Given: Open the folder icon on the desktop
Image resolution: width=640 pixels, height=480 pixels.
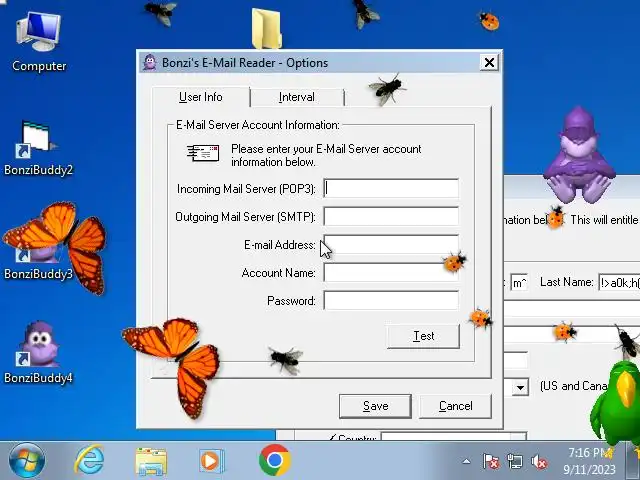Looking at the screenshot, I should tap(266, 28).
